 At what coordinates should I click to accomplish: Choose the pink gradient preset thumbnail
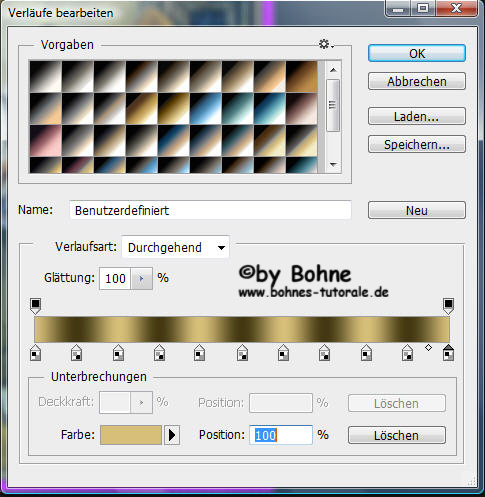tap(46, 141)
